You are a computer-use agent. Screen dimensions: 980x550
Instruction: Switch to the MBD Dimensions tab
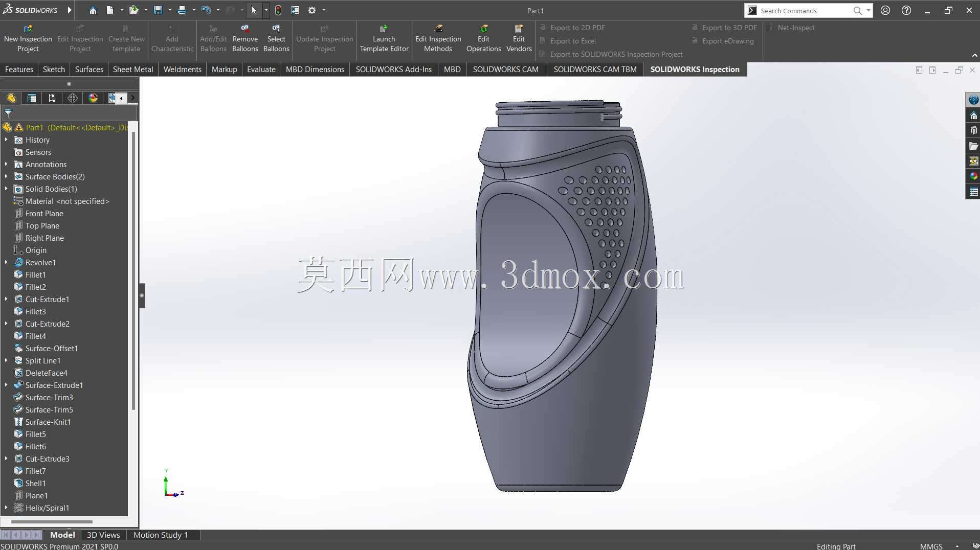click(x=315, y=70)
